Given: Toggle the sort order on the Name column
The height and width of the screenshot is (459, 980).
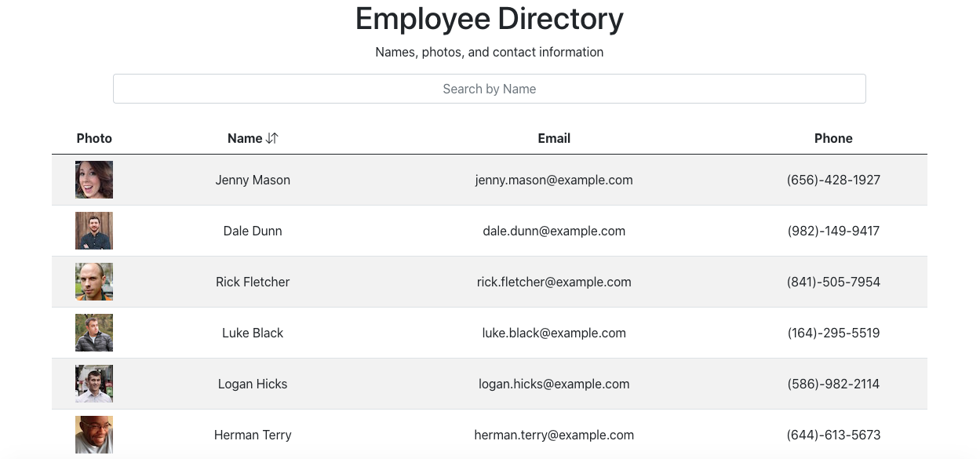Looking at the screenshot, I should click(x=273, y=138).
